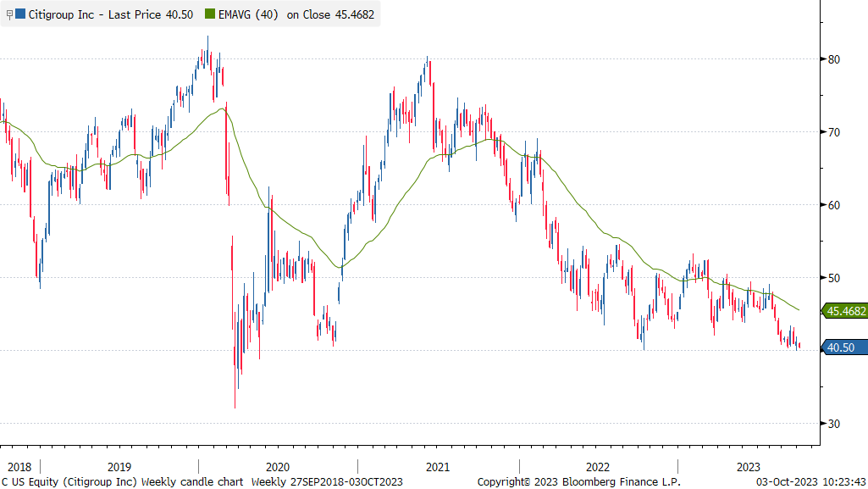Click the legend pin icon
Image resolution: width=868 pixels, height=489 pixels.
[x=9, y=15]
